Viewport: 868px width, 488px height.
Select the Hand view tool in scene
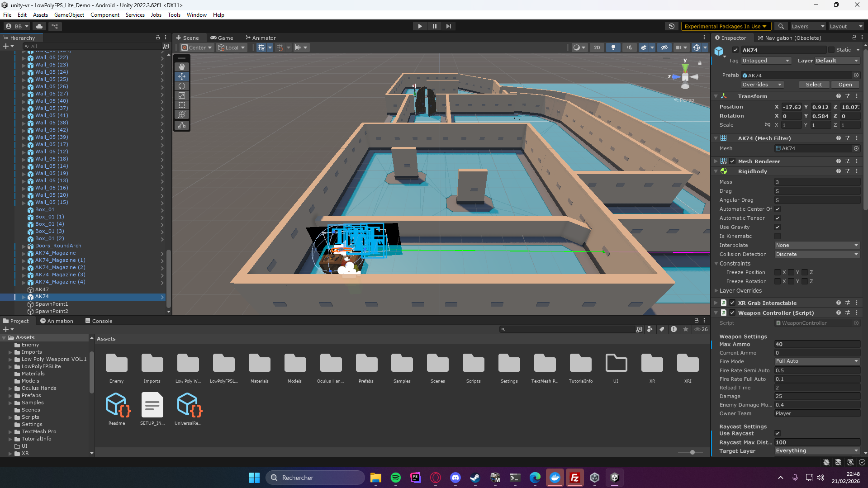click(x=182, y=67)
